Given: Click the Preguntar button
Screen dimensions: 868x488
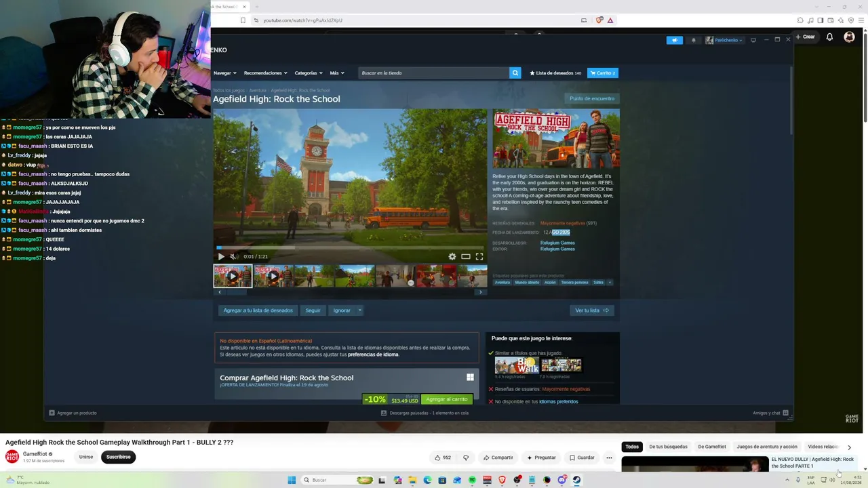Looking at the screenshot, I should click(x=541, y=457).
